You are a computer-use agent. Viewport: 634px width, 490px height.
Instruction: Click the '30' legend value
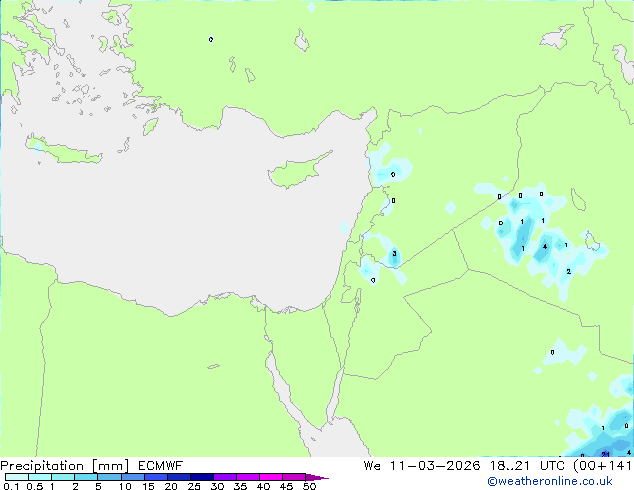[x=217, y=486]
